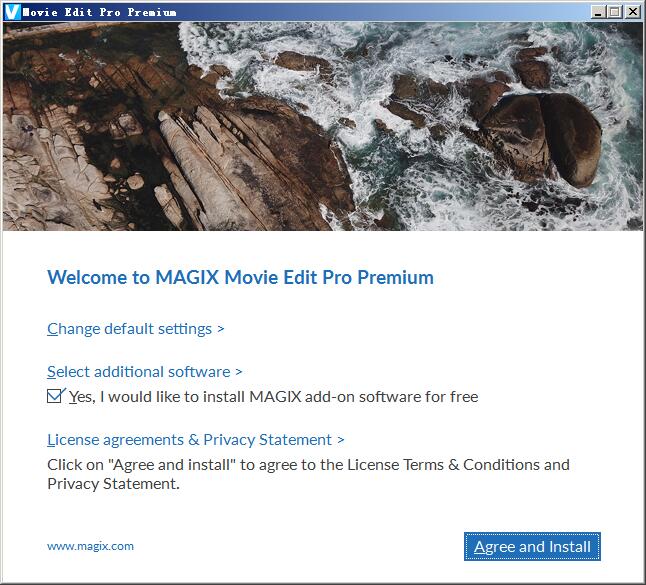Click the Welcome to MAGIX heading
Screen dimensions: 646x585
pyautogui.click(x=240, y=277)
